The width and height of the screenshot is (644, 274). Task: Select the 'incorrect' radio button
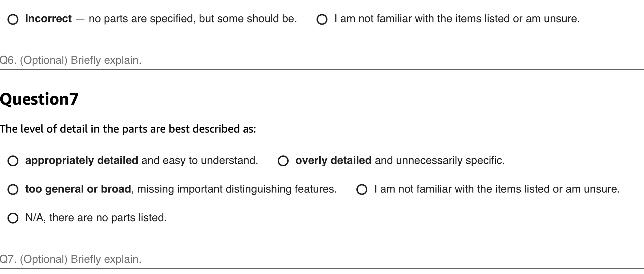click(x=13, y=20)
